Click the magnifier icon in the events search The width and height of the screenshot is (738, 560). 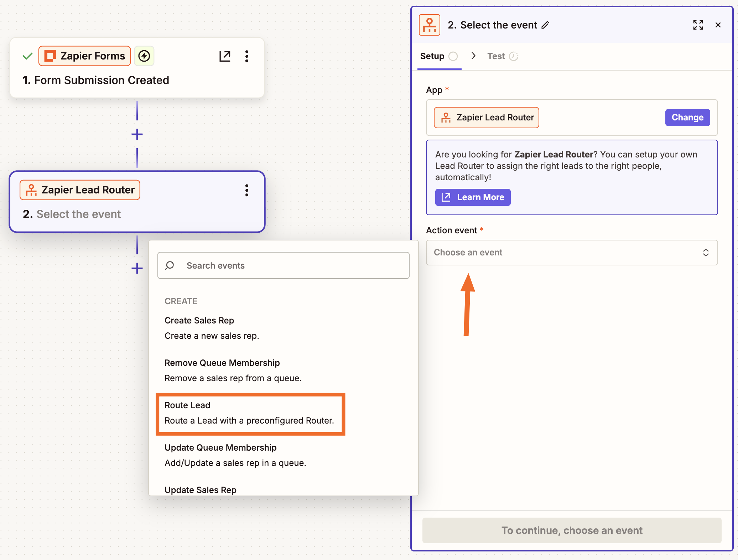170,265
